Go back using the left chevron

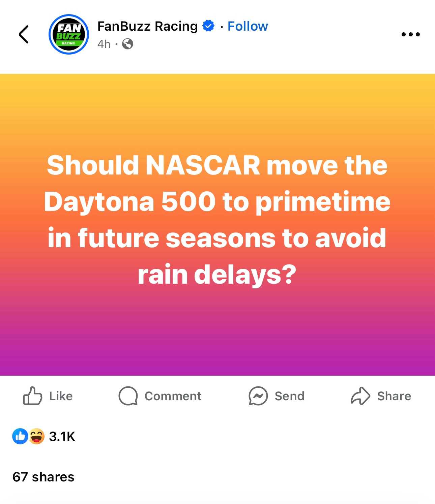click(24, 34)
